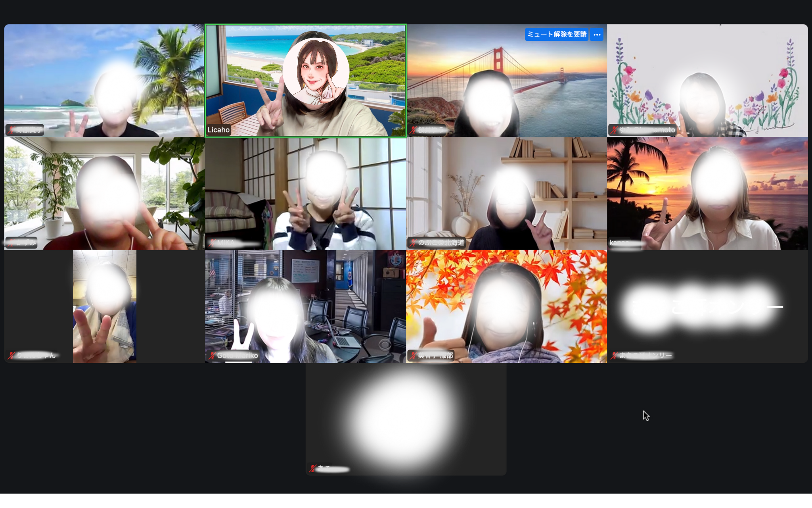Screen dimensions: 812x508
Task: Click the Goto Mariko name label
Action: pyautogui.click(x=237, y=356)
